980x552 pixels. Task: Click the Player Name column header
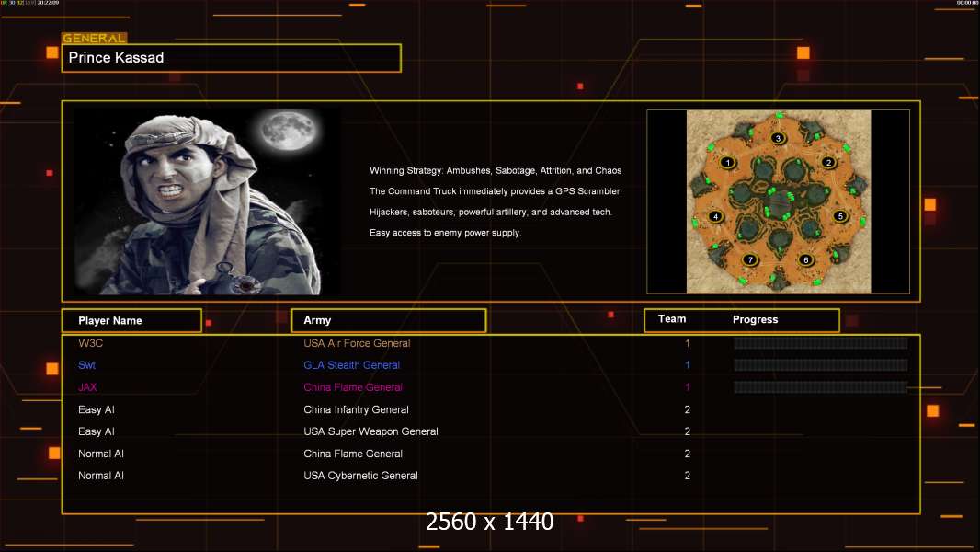pos(131,321)
